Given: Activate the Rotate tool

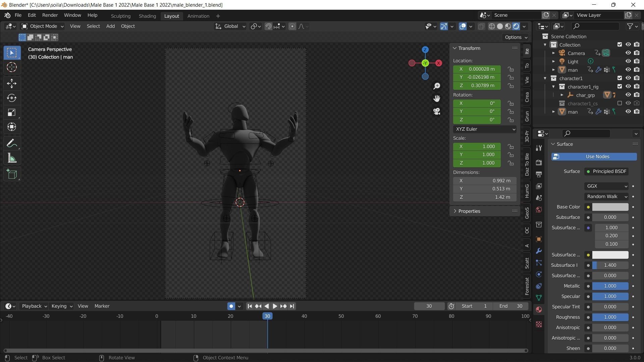Looking at the screenshot, I should 12,98.
